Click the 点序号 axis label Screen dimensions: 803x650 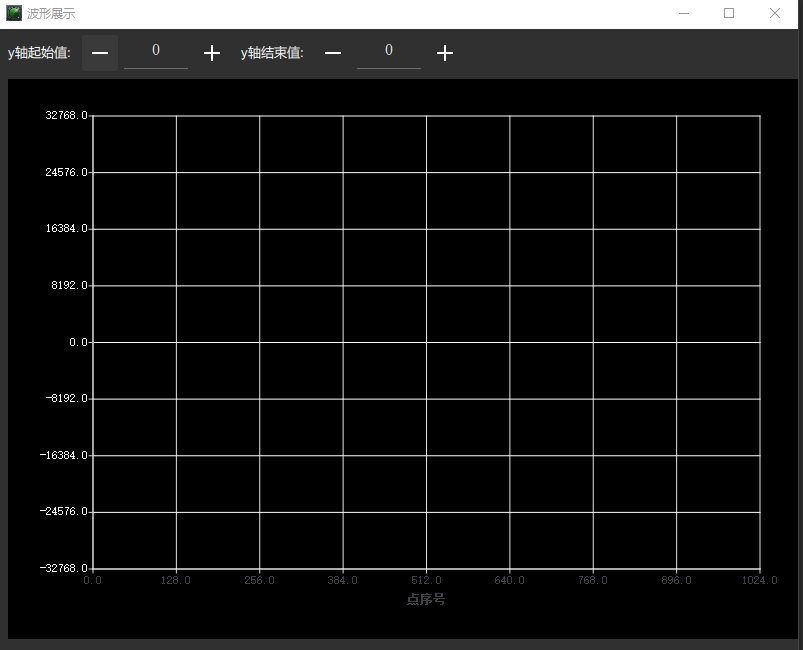pyautogui.click(x=424, y=597)
